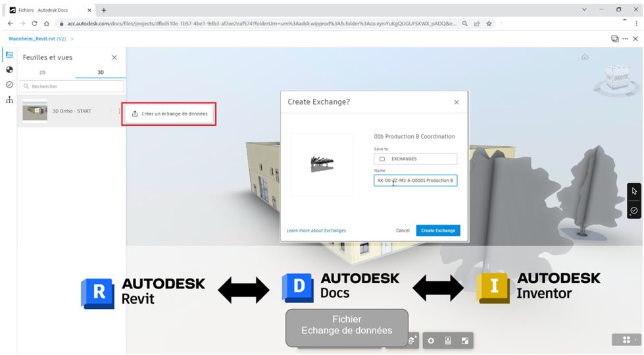This screenshot has width=644, height=355.
Task: Confirm with Create Exchange button
Action: point(438,231)
